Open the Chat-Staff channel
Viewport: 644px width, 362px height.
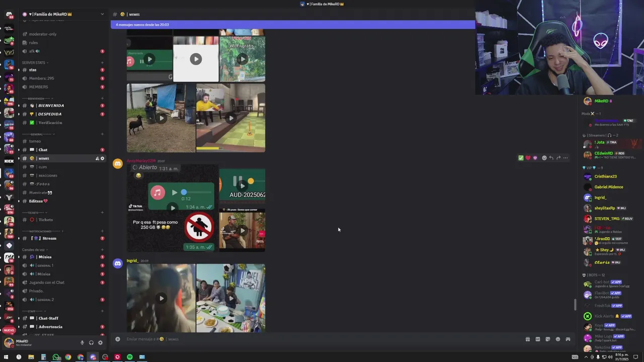click(x=62, y=318)
